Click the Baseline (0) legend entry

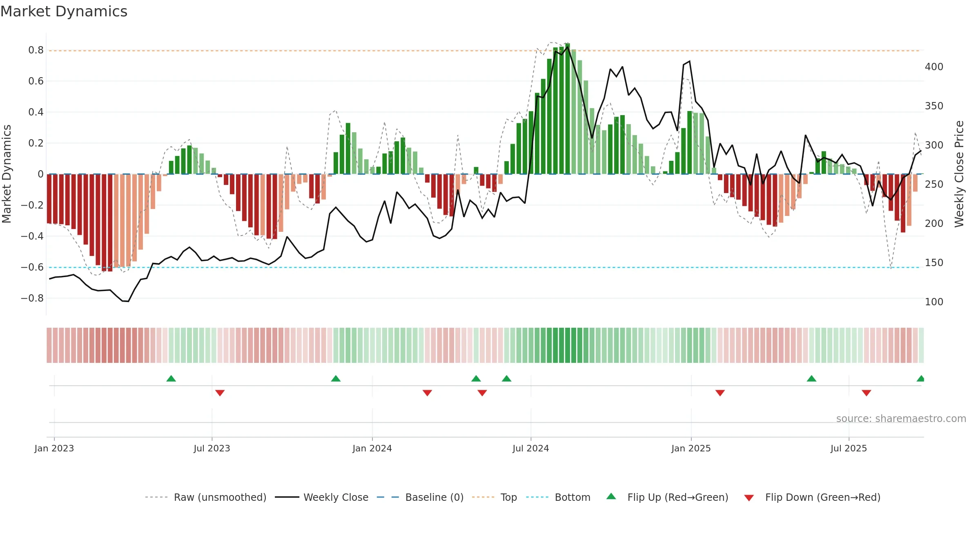pos(420,497)
